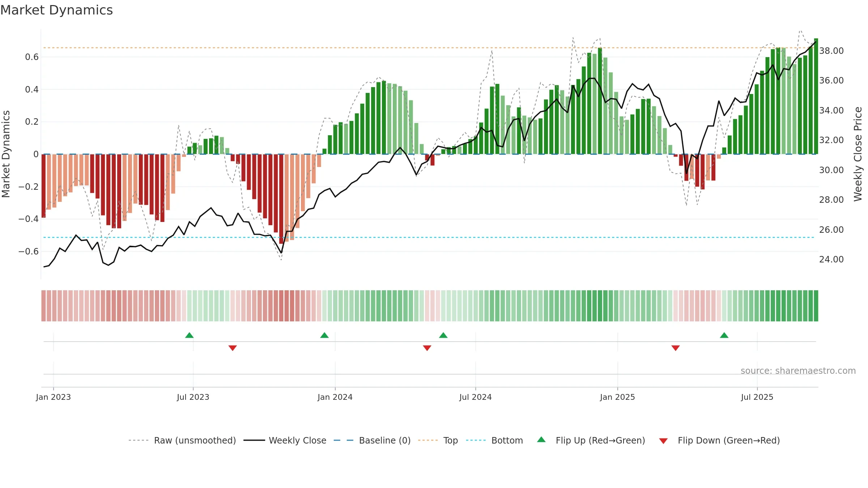The image size is (868, 488).
Task: Click the red Flip Down triangle legend icon
Action: click(663, 441)
